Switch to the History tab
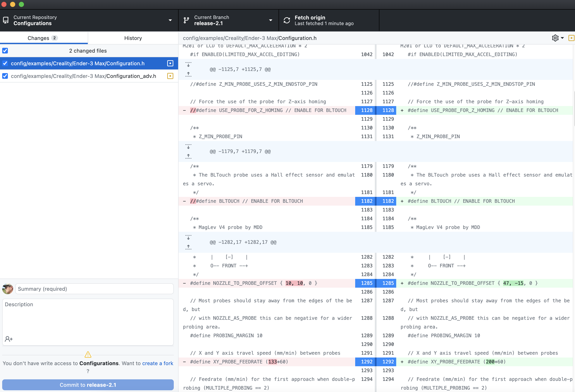The width and height of the screenshot is (575, 392). [133, 38]
